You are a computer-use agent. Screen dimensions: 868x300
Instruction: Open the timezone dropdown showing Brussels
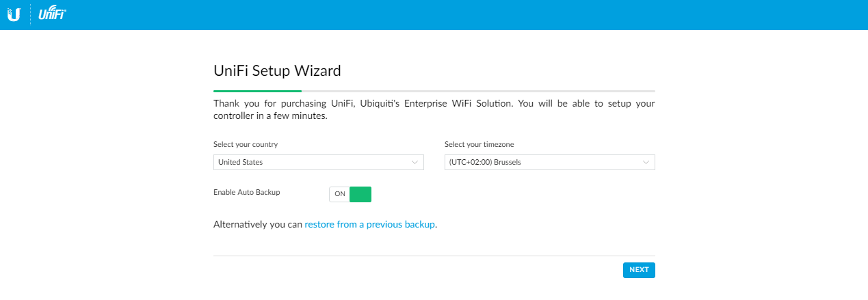[x=550, y=162]
